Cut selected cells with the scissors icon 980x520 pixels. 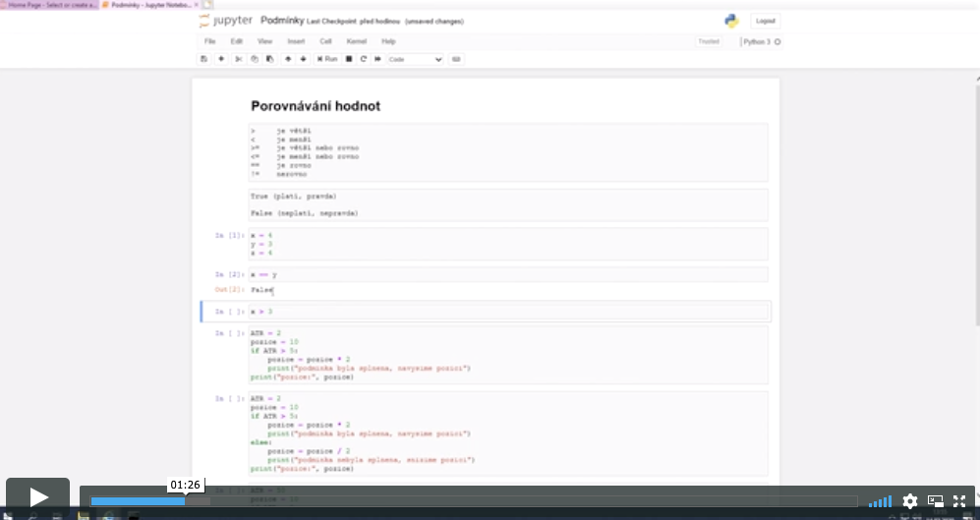pyautogui.click(x=238, y=59)
